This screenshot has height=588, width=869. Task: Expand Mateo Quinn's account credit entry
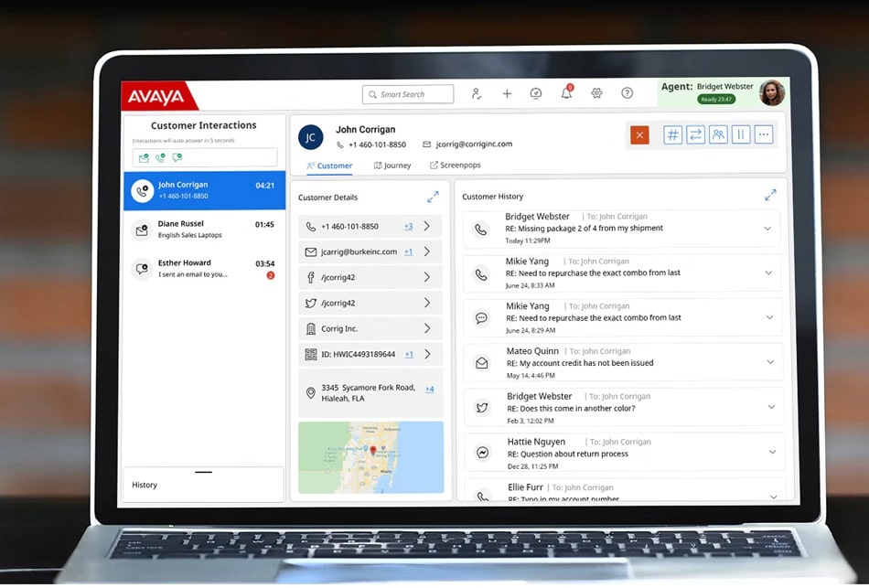[x=770, y=362]
